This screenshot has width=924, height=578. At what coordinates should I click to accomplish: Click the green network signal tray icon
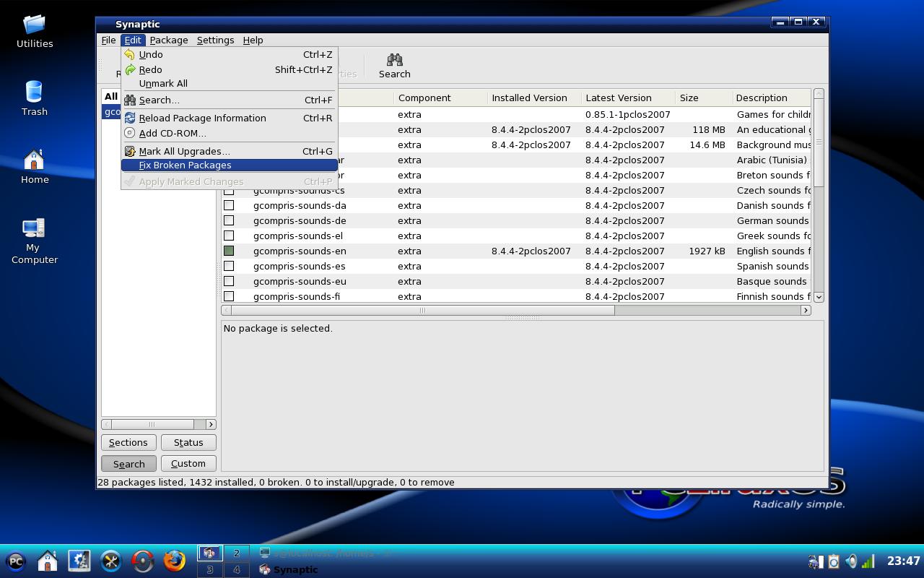[x=868, y=561]
